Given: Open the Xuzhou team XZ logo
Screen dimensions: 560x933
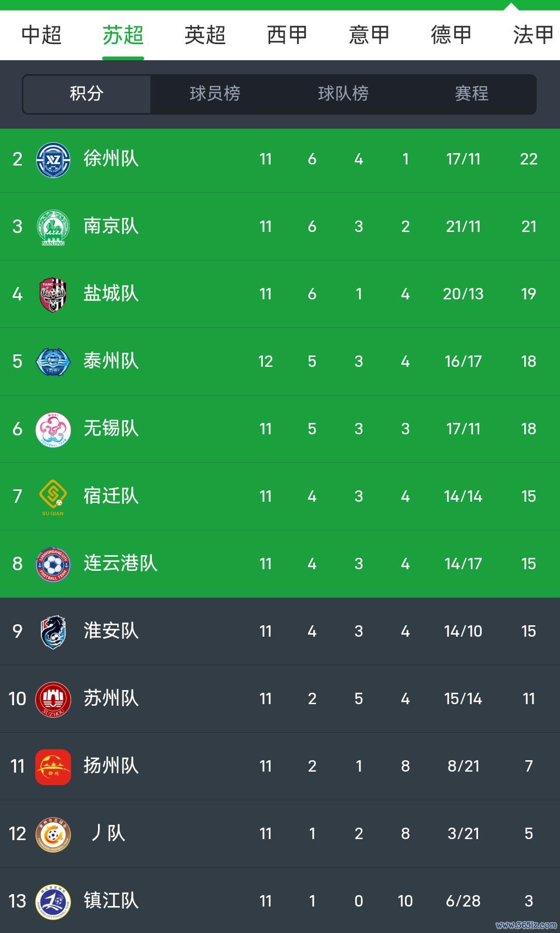Looking at the screenshot, I should point(53,159).
